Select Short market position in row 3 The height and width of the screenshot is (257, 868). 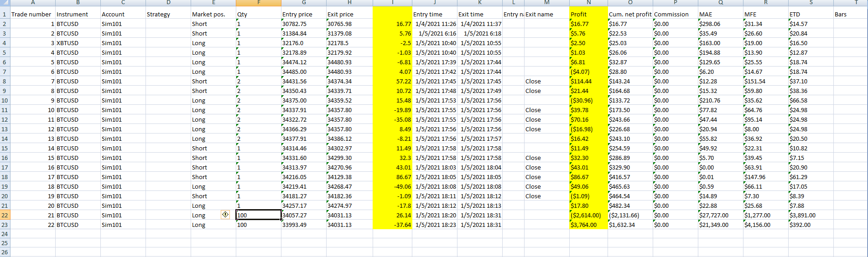point(213,33)
